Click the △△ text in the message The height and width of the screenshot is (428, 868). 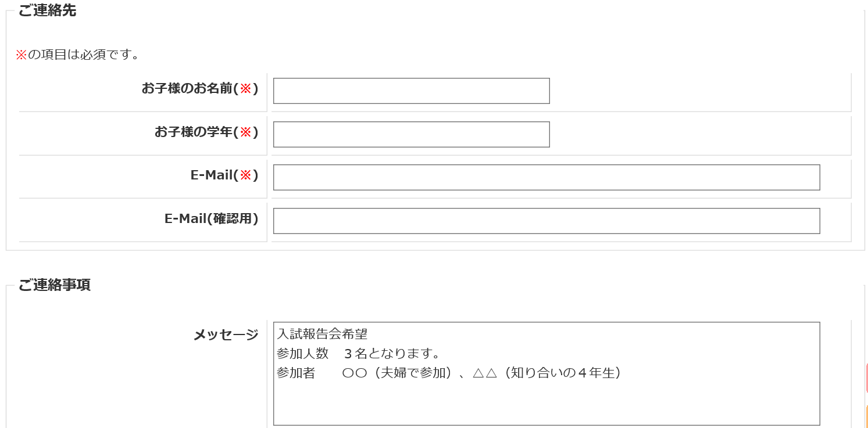(485, 373)
